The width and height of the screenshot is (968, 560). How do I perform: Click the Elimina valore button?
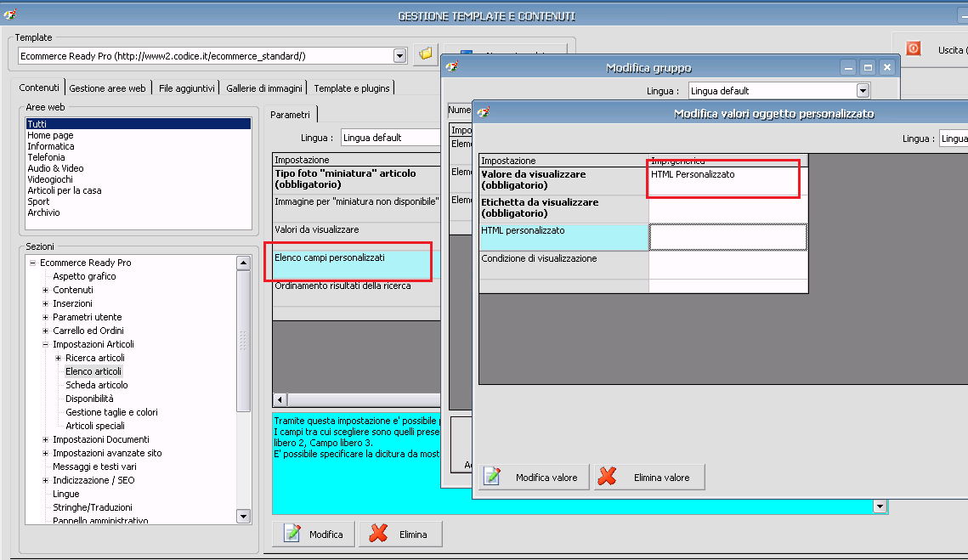pos(649,478)
